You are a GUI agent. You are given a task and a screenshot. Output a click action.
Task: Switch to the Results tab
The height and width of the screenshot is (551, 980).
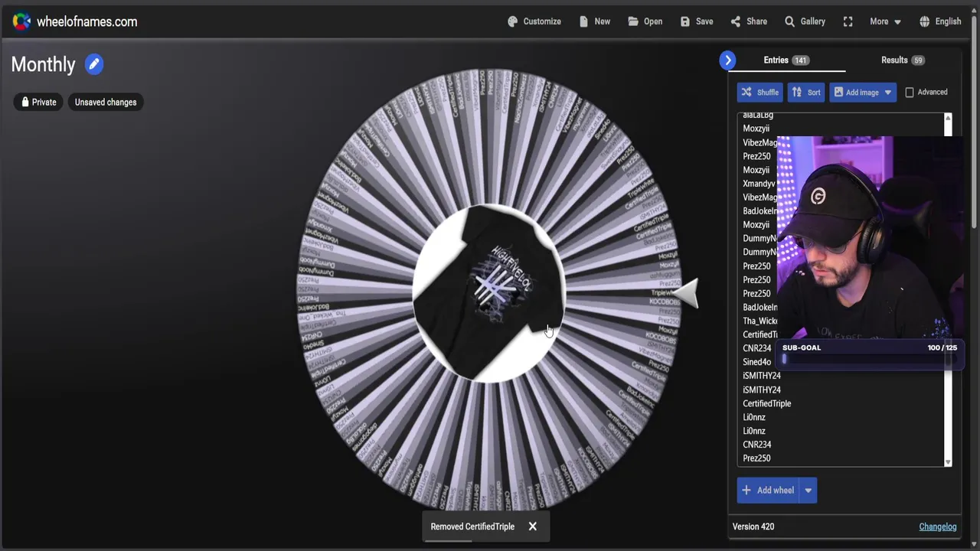pos(902,60)
